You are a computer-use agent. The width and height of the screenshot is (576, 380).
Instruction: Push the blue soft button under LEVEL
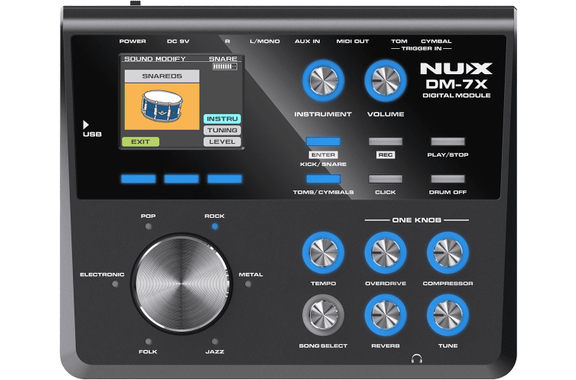[225, 179]
